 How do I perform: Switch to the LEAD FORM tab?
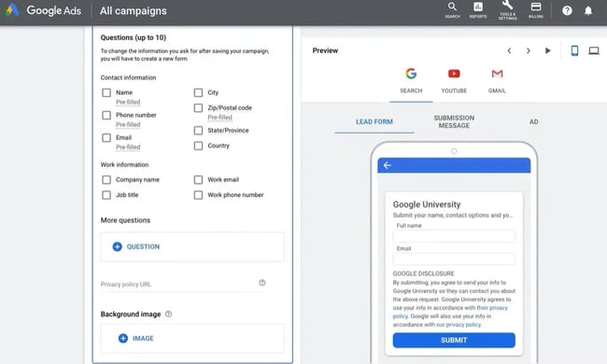[x=374, y=122]
